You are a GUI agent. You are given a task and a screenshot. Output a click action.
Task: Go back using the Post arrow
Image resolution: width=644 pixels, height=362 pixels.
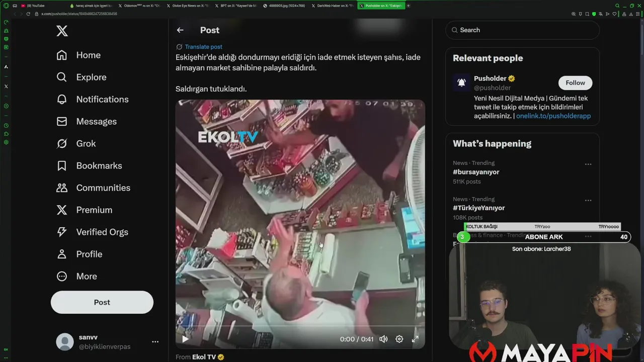click(x=180, y=30)
